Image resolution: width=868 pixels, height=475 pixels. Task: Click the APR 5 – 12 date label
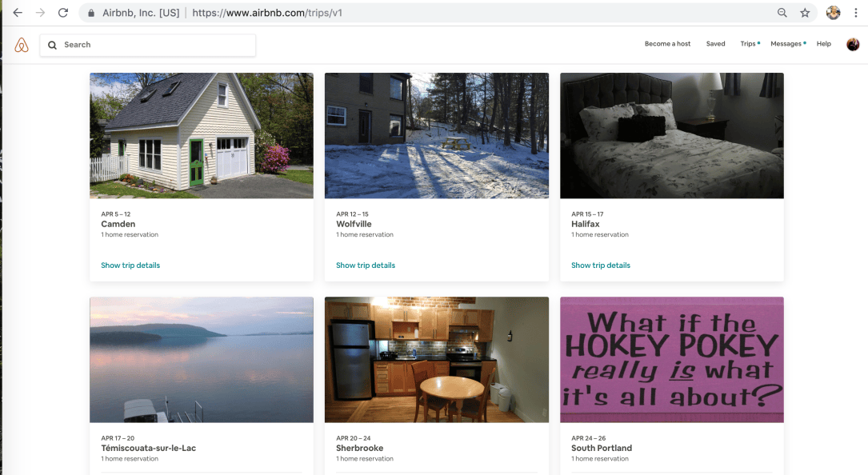pos(116,214)
